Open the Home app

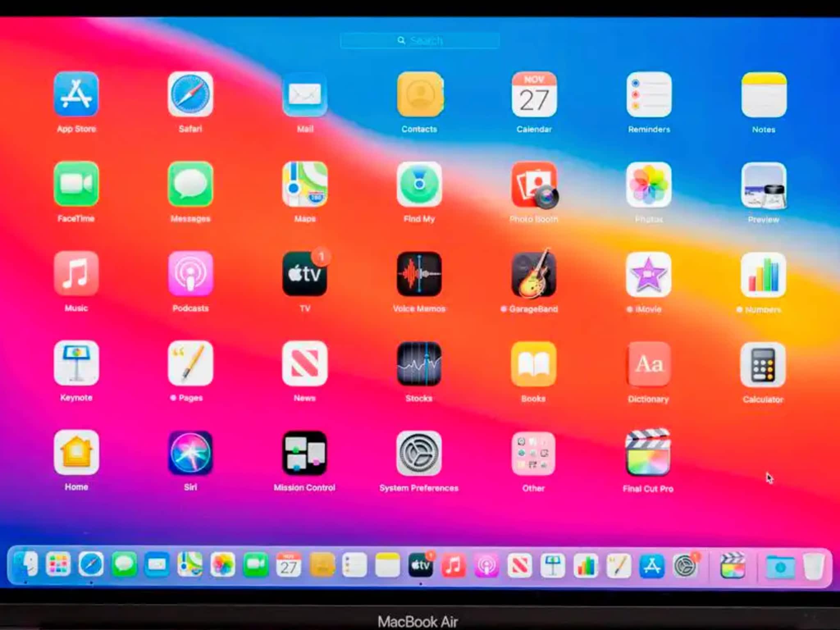click(x=76, y=452)
